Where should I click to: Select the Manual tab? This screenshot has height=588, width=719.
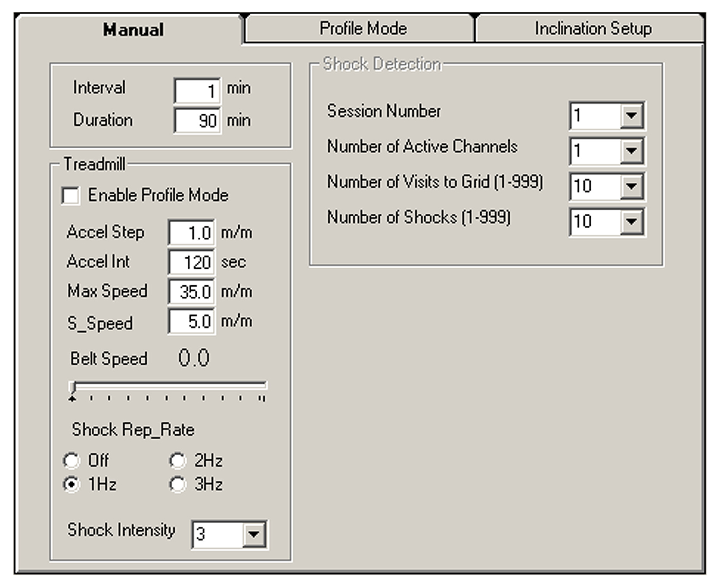(133, 30)
